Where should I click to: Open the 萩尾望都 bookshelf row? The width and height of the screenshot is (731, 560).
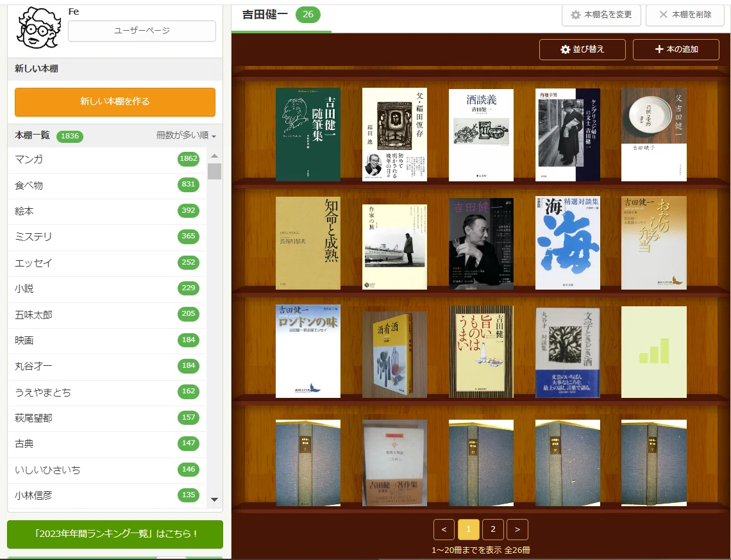coord(107,418)
